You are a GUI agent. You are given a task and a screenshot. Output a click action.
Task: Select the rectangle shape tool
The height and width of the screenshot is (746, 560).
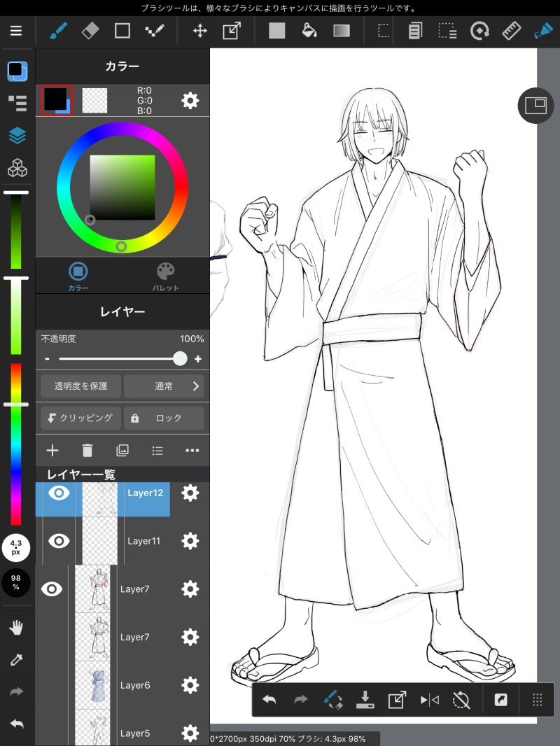pyautogui.click(x=122, y=31)
